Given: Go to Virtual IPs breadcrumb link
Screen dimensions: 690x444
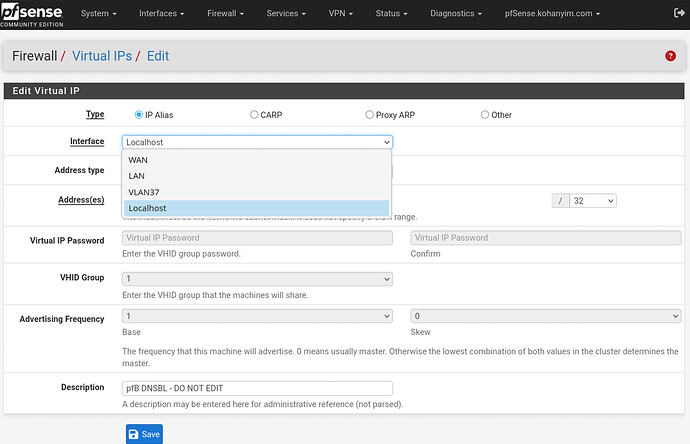Looking at the screenshot, I should pyautogui.click(x=102, y=56).
